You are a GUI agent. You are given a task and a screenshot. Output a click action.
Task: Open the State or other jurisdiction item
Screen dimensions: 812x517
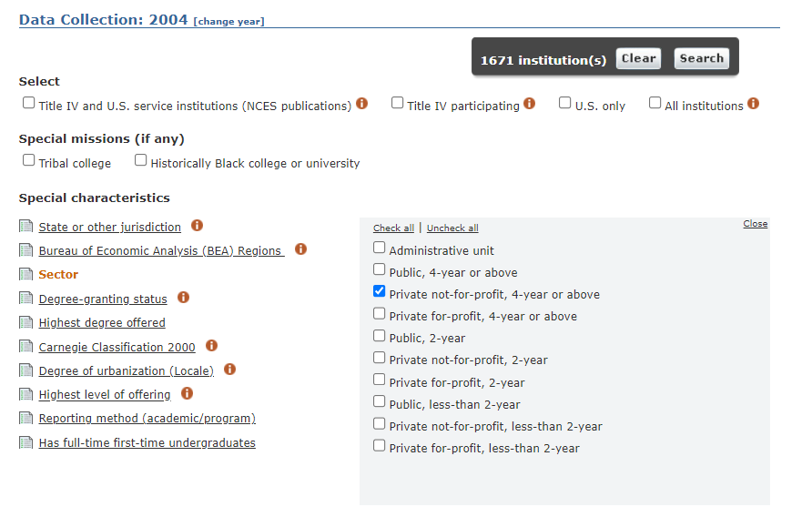[x=109, y=228]
